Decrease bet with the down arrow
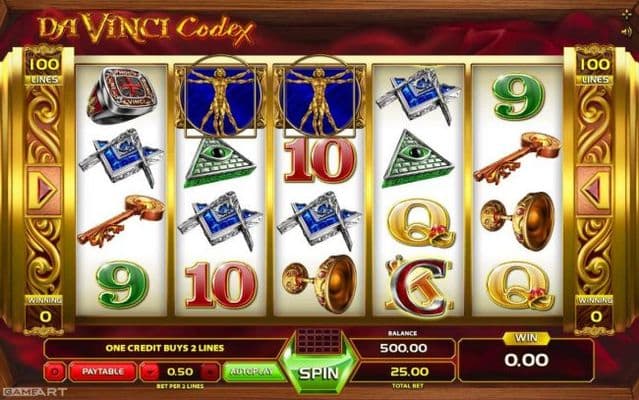Viewport: 639px width, 400px height. (150, 372)
